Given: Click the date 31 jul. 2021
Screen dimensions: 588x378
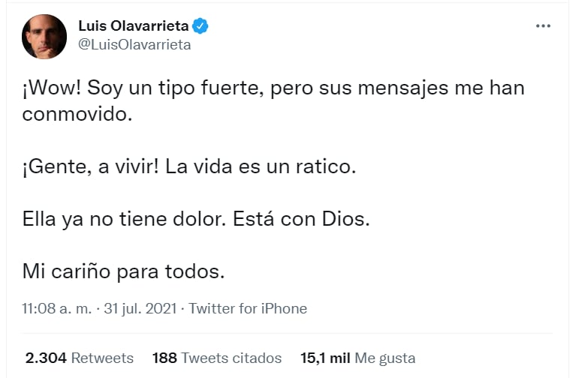Looking at the screenshot, I should [140, 308].
